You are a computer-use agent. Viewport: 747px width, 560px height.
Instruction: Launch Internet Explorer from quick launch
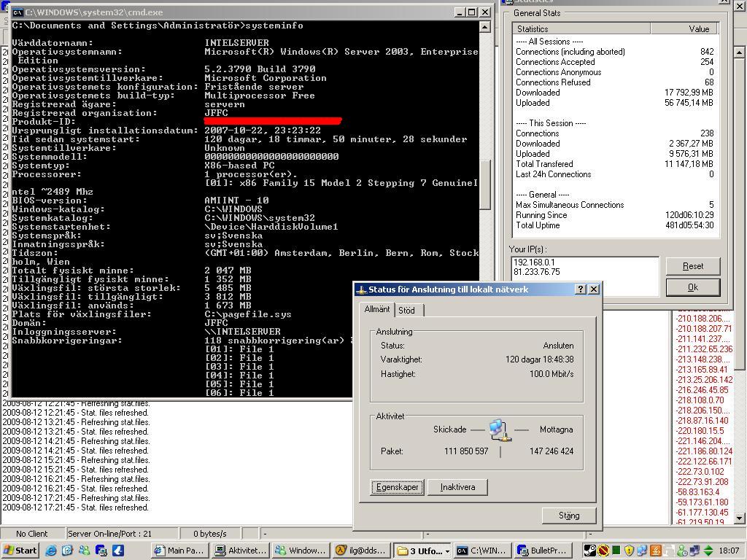click(51, 551)
